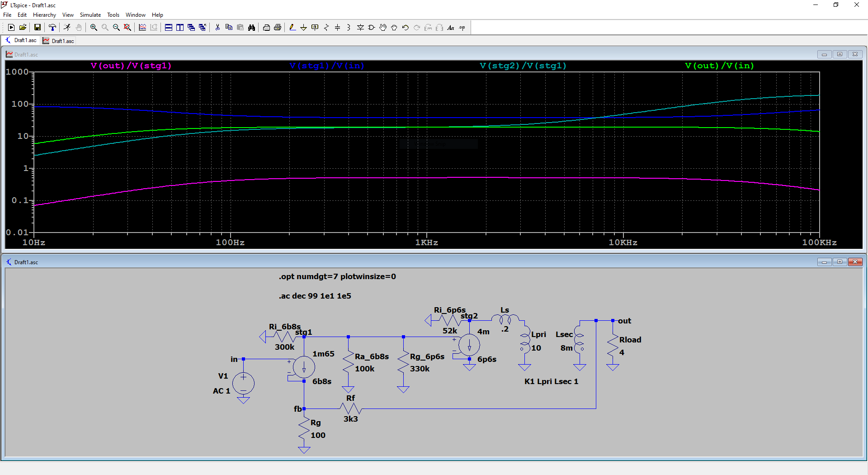Click the magenta V(out)/V(stg1) trace label
The height and width of the screenshot is (475, 868).
point(131,66)
